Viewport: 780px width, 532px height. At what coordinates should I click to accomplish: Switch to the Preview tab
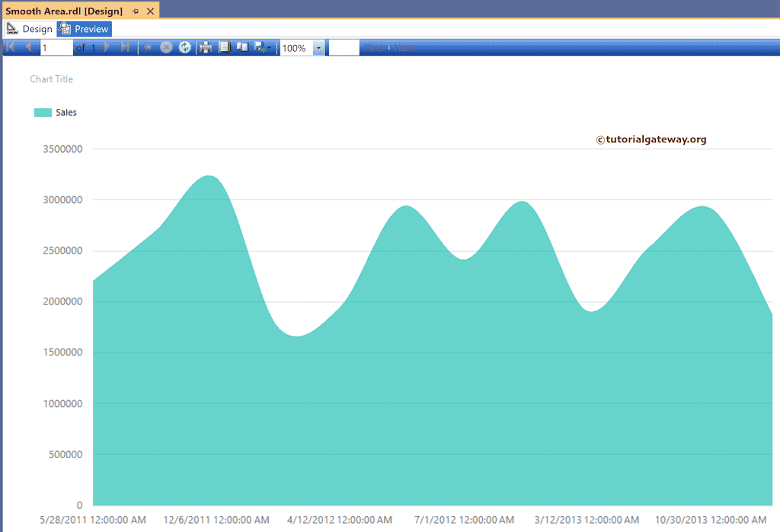click(x=85, y=29)
